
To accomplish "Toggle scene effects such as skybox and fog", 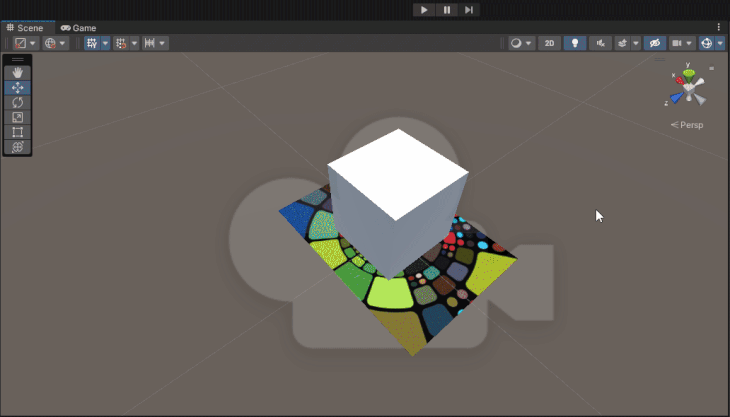I will pos(622,43).
